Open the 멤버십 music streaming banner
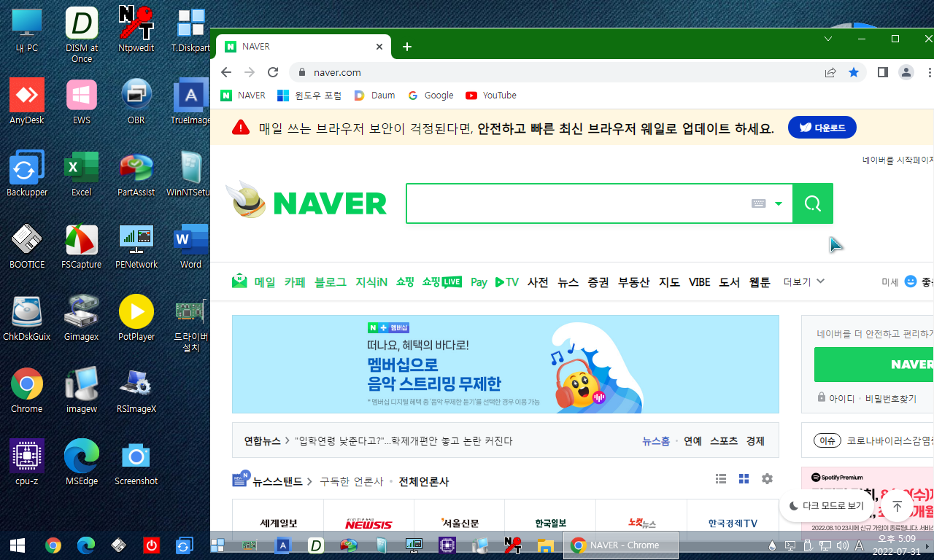Image resolution: width=934 pixels, height=560 pixels. 505,365
